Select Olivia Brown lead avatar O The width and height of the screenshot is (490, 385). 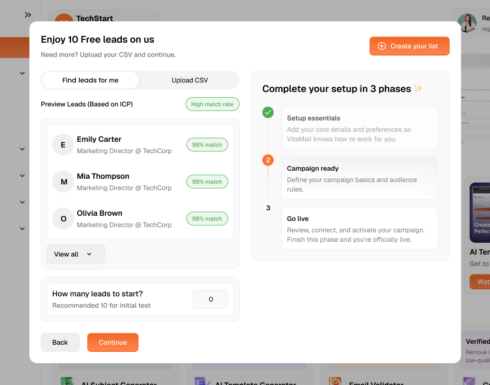pos(63,219)
